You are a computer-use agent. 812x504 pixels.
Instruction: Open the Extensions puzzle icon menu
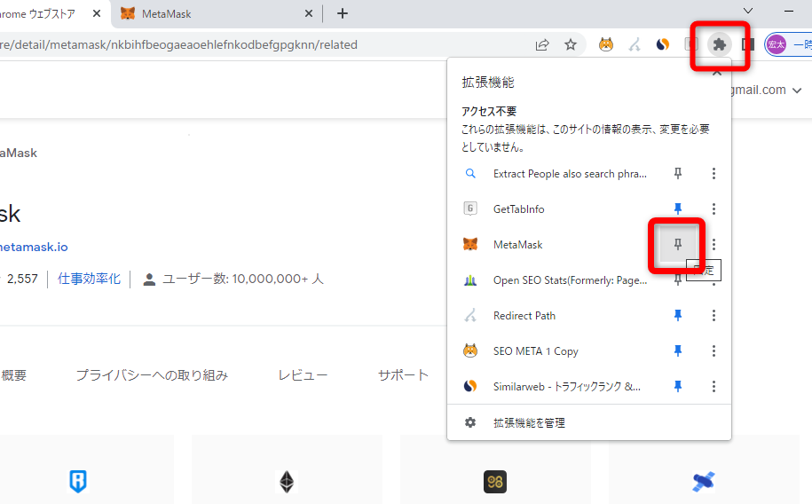pos(720,44)
